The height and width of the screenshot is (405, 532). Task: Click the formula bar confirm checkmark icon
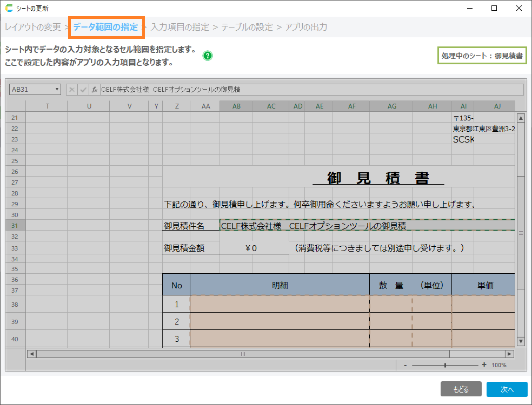point(83,90)
